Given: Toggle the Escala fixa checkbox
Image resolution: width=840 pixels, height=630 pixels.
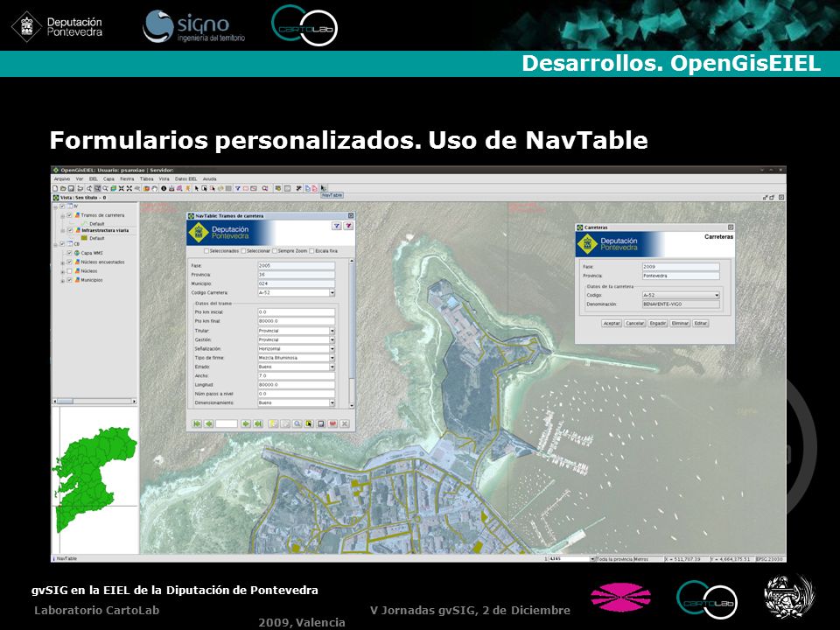Looking at the screenshot, I should coord(311,251).
